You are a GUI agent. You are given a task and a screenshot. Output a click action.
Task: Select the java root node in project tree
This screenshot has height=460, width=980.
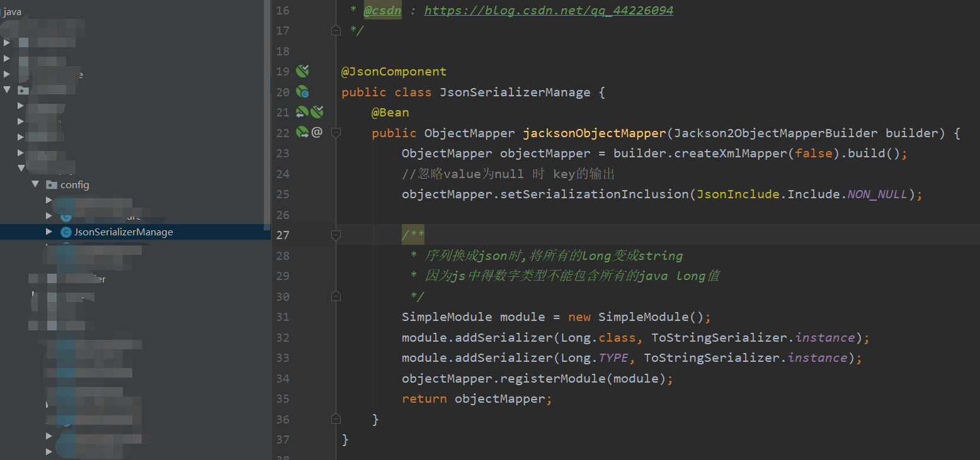pyautogui.click(x=11, y=11)
